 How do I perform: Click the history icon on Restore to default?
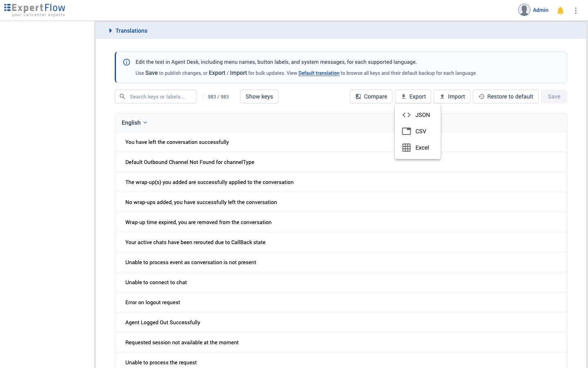pos(481,96)
